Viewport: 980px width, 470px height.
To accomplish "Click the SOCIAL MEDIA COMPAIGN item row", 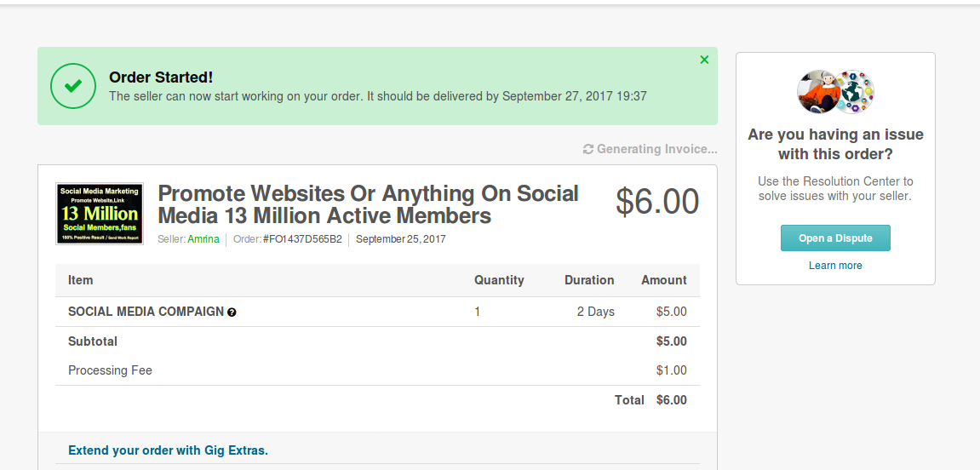I will [377, 312].
